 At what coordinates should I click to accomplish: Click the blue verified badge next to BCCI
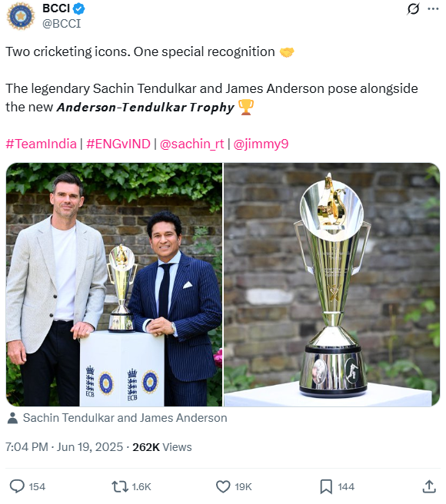click(79, 8)
